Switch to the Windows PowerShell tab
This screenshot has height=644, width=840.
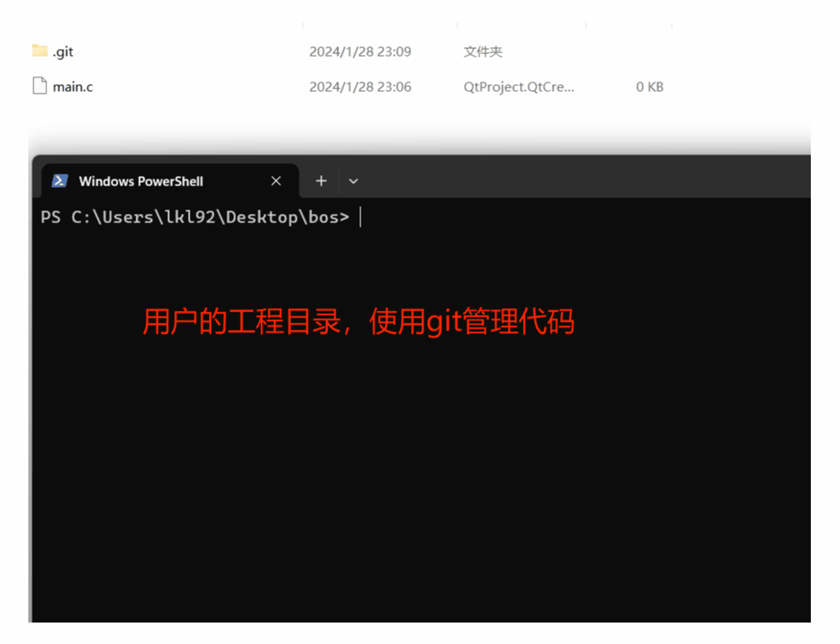point(169,180)
